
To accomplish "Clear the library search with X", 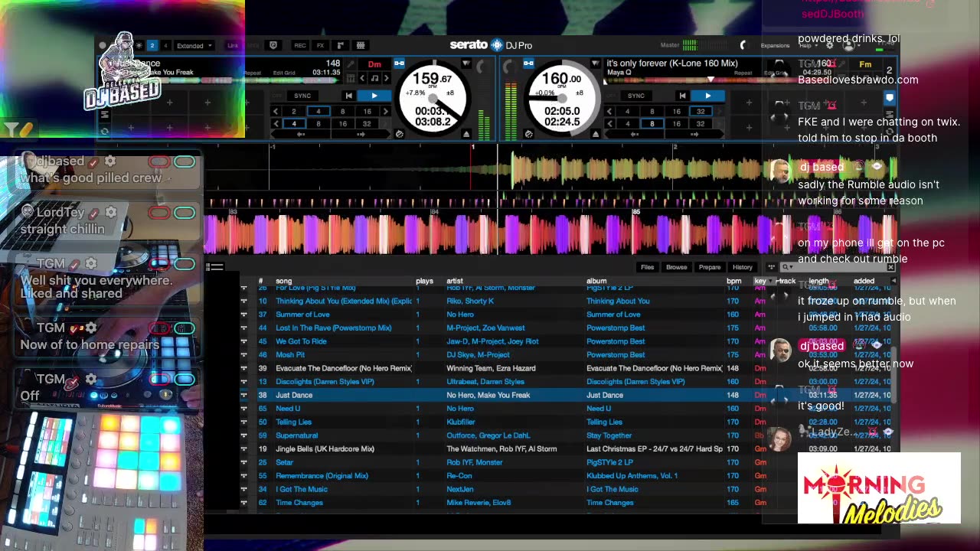I will [890, 267].
